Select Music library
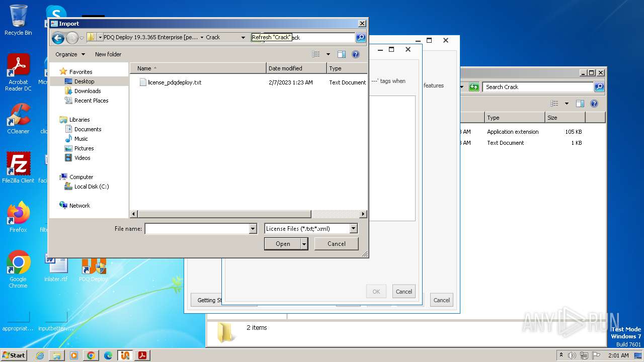The height and width of the screenshot is (362, 644). (81, 139)
